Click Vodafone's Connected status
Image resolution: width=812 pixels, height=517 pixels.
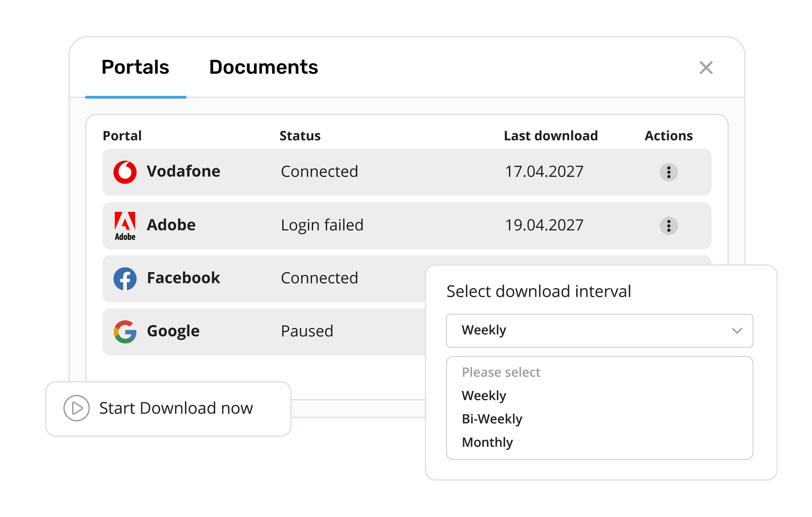319,171
